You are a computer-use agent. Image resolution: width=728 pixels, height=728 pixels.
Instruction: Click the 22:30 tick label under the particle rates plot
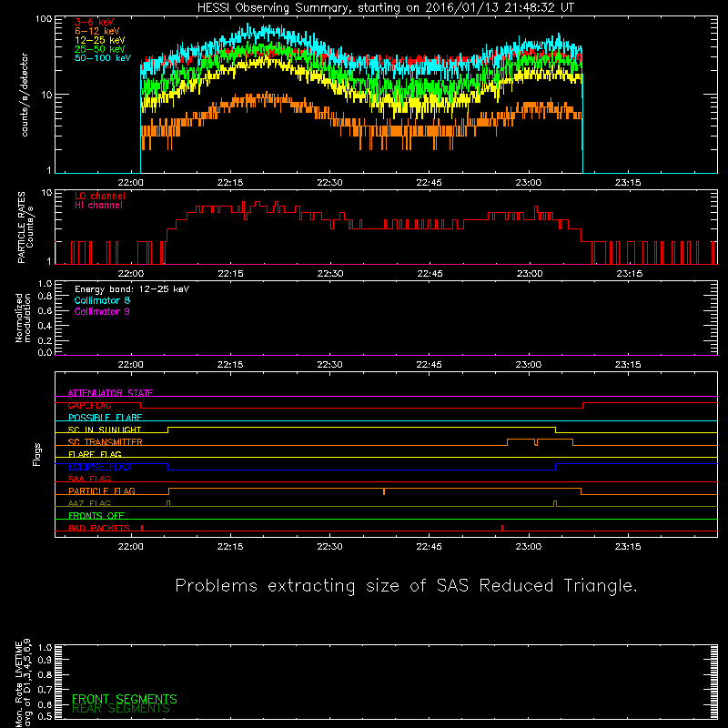(x=329, y=274)
